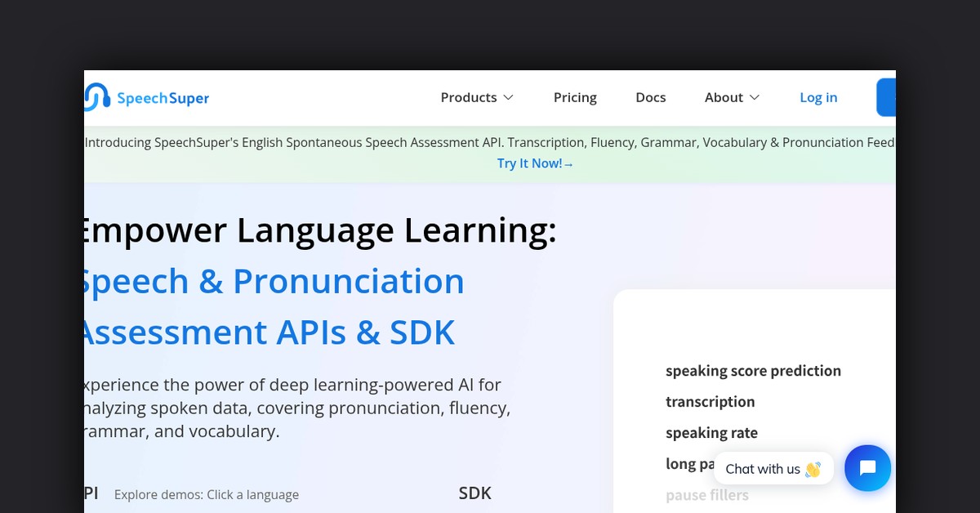This screenshot has width=980, height=513.
Task: Select the faded pause fillers item
Action: click(706, 495)
